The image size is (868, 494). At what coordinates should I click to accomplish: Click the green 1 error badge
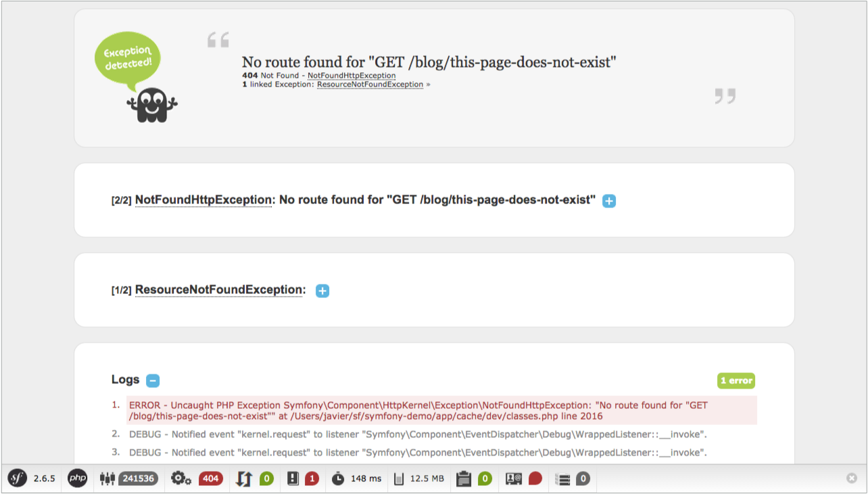pyautogui.click(x=736, y=380)
